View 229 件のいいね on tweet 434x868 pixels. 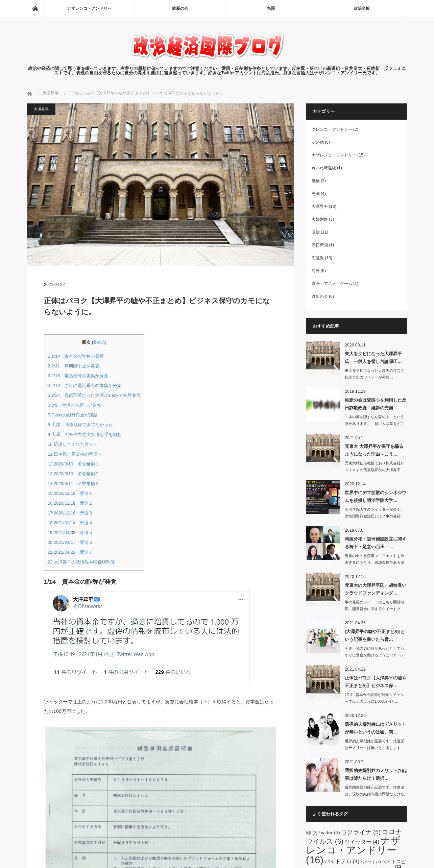point(173,672)
